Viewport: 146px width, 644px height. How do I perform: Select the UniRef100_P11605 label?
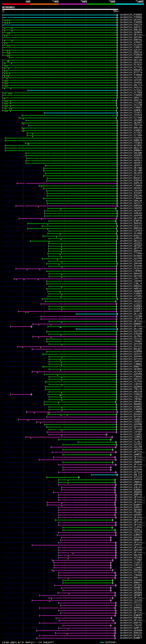click(131, 45)
